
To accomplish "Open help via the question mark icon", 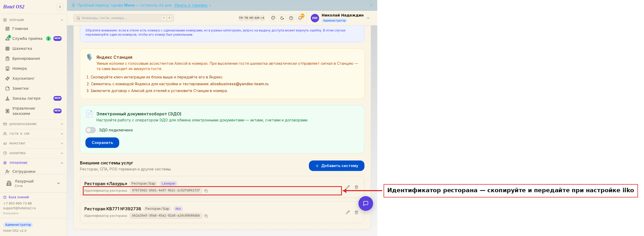I will tap(291, 18).
